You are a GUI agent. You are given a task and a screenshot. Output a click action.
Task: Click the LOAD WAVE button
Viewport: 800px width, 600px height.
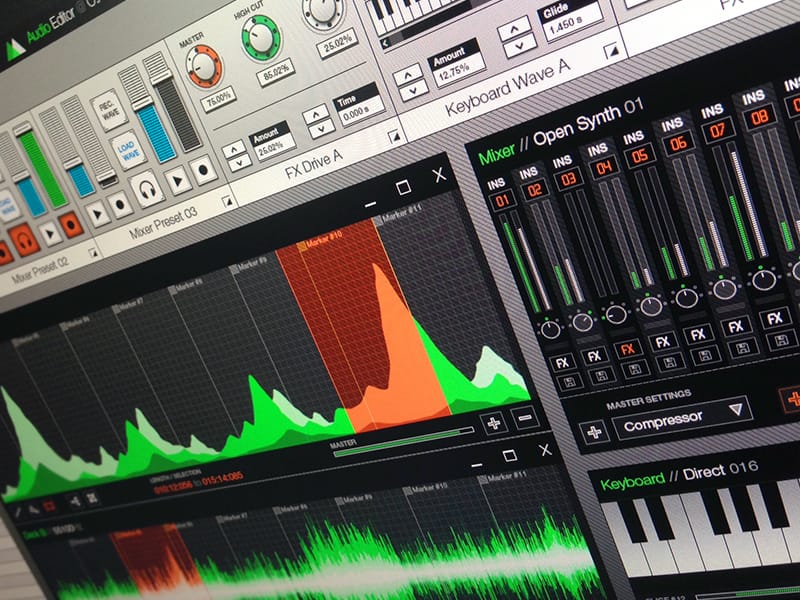tap(124, 148)
